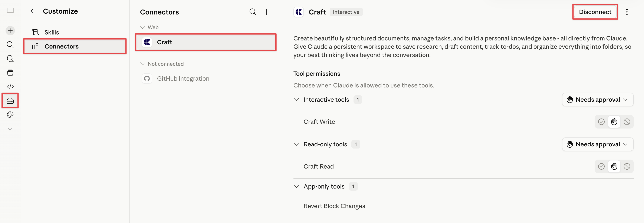644x223 pixels.
Task: Go back with the Customize arrow
Action: tap(33, 11)
